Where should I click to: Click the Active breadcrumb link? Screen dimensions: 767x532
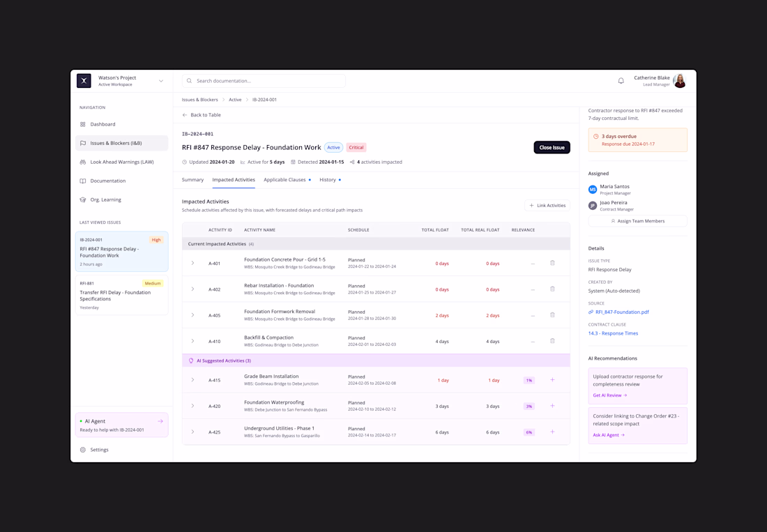coord(235,100)
